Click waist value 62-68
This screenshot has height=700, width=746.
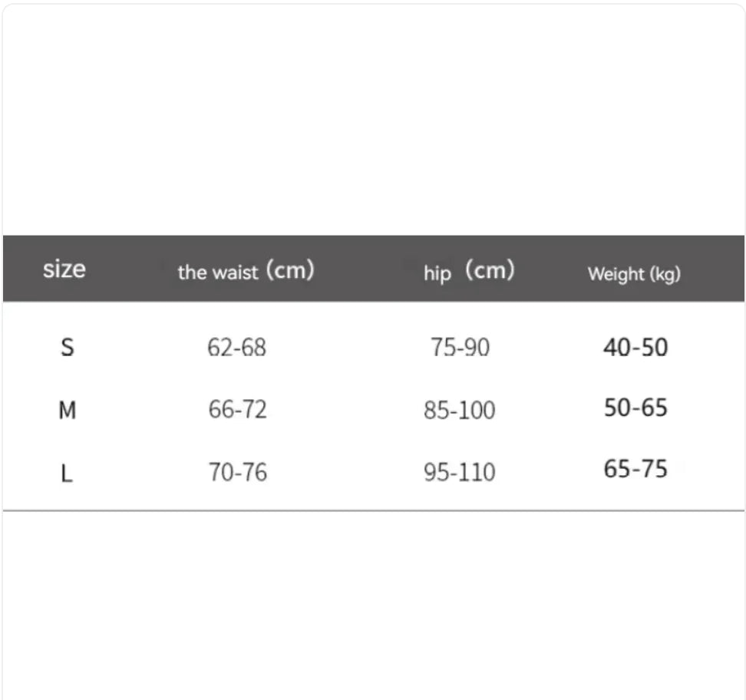click(x=236, y=347)
